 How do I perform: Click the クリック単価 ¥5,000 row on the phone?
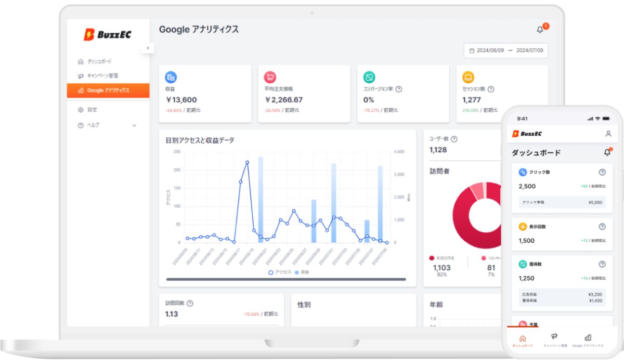click(562, 202)
